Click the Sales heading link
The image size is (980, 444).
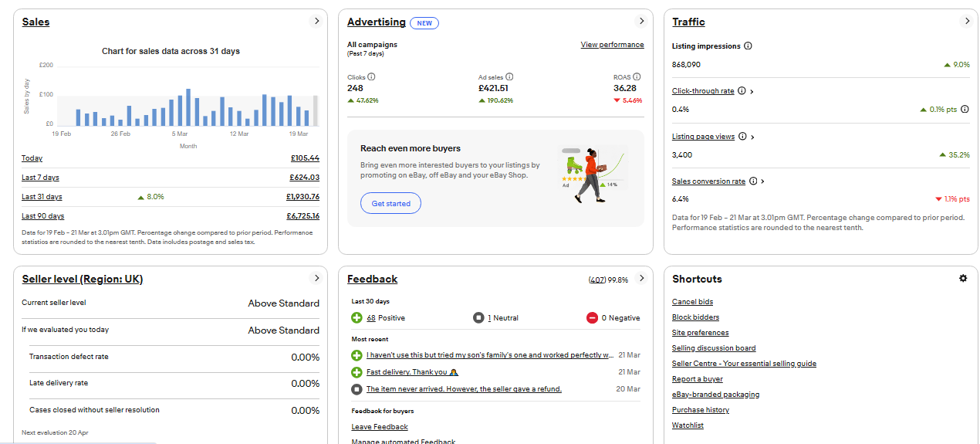[x=35, y=22]
